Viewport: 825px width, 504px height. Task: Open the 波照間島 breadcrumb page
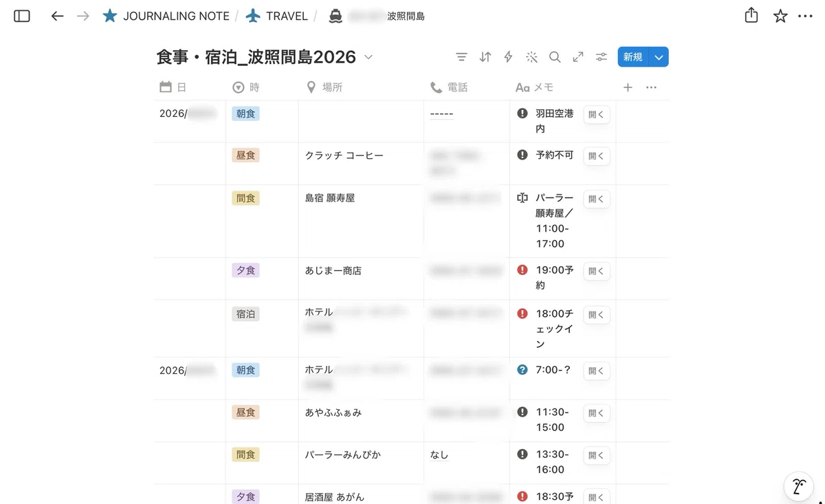377,16
